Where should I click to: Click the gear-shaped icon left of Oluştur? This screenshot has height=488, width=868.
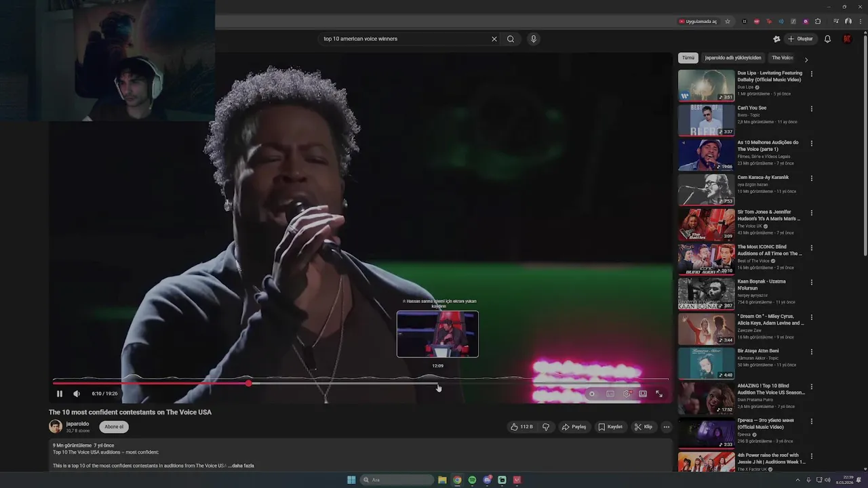[776, 39]
